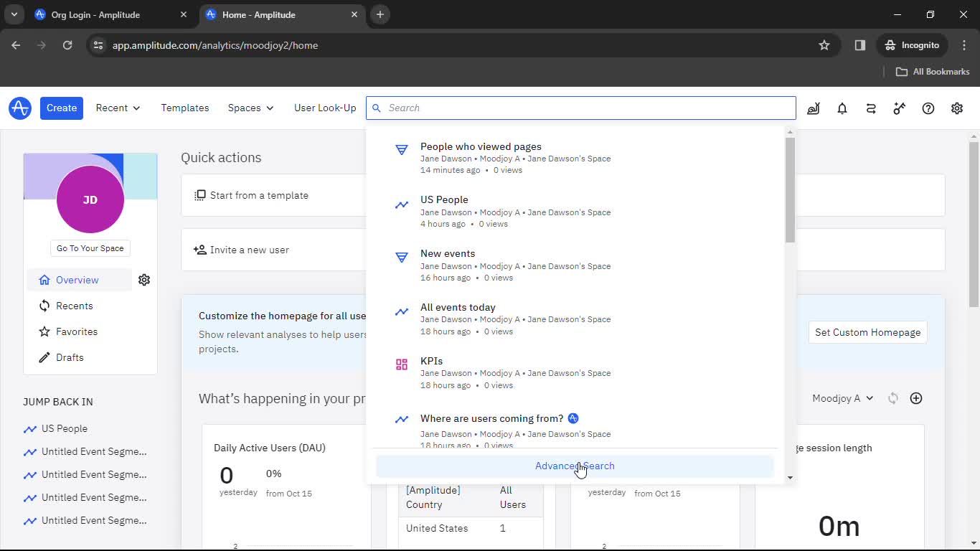
Task: Click Invite a new user
Action: (x=241, y=250)
